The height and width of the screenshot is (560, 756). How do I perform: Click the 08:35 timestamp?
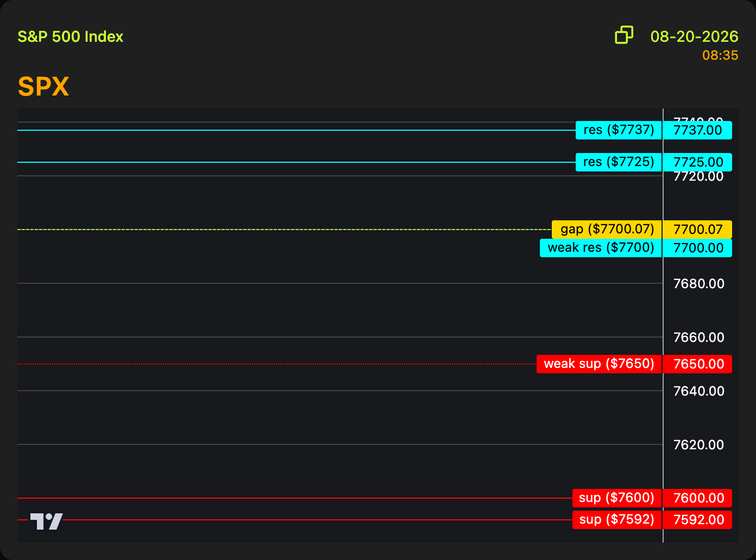pyautogui.click(x=720, y=55)
